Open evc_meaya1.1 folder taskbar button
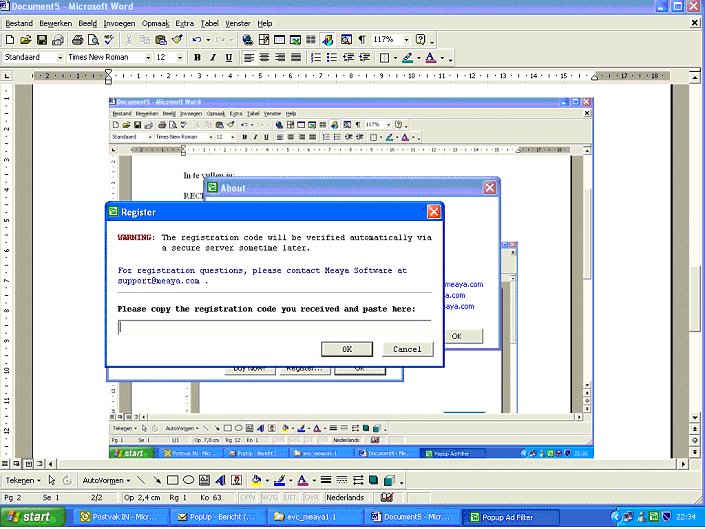This screenshot has height=529, width=705. [316, 517]
